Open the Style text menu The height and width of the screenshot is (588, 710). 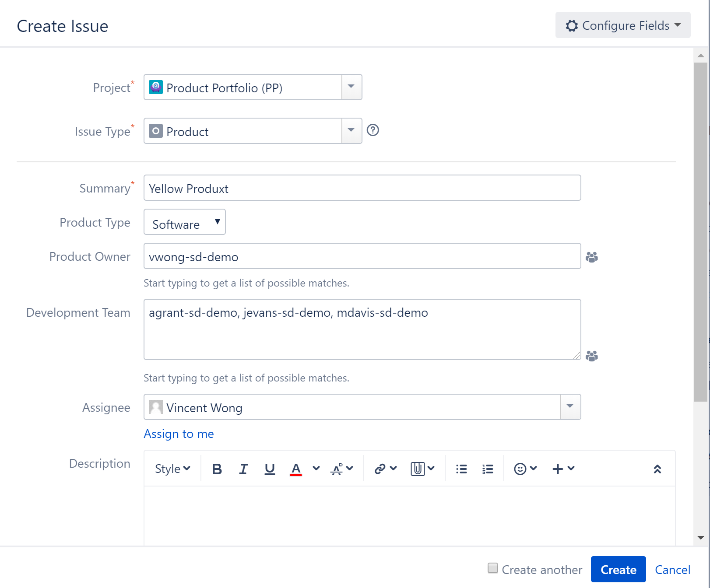coord(172,469)
